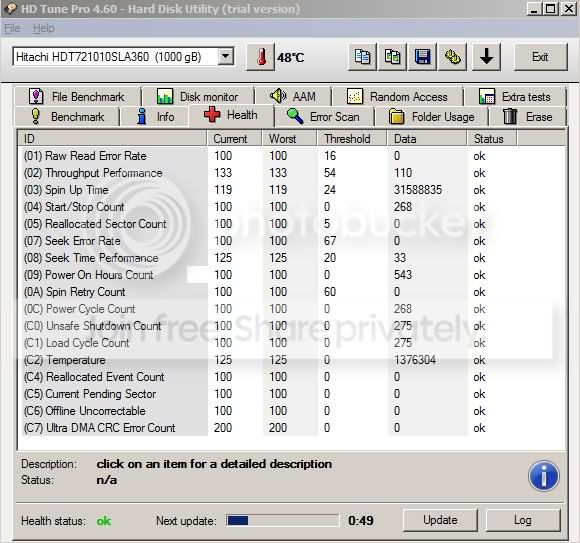Click the Exit button
The width and height of the screenshot is (580, 543).
coord(540,57)
